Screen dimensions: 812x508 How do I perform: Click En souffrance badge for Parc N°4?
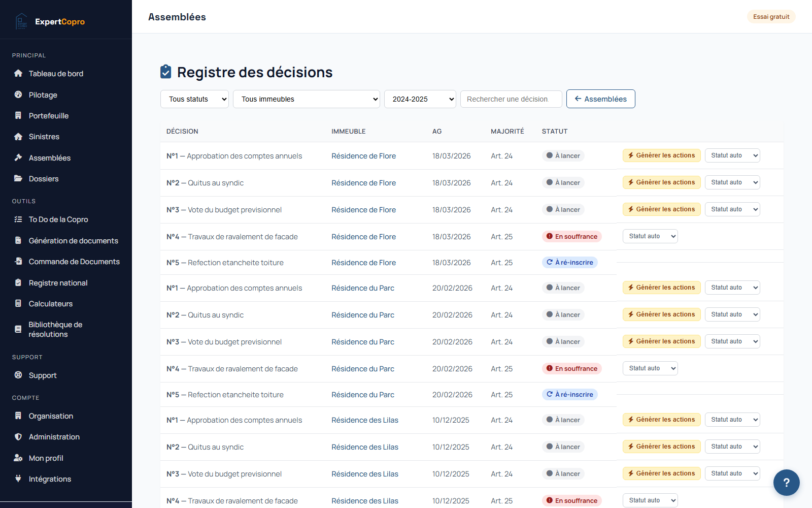click(x=572, y=368)
